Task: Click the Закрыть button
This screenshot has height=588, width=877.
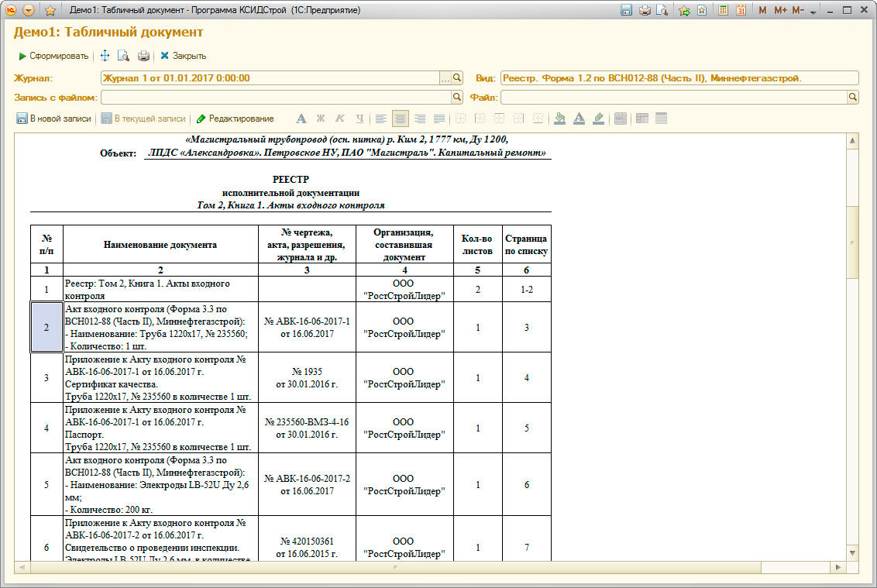Action: 183,56
